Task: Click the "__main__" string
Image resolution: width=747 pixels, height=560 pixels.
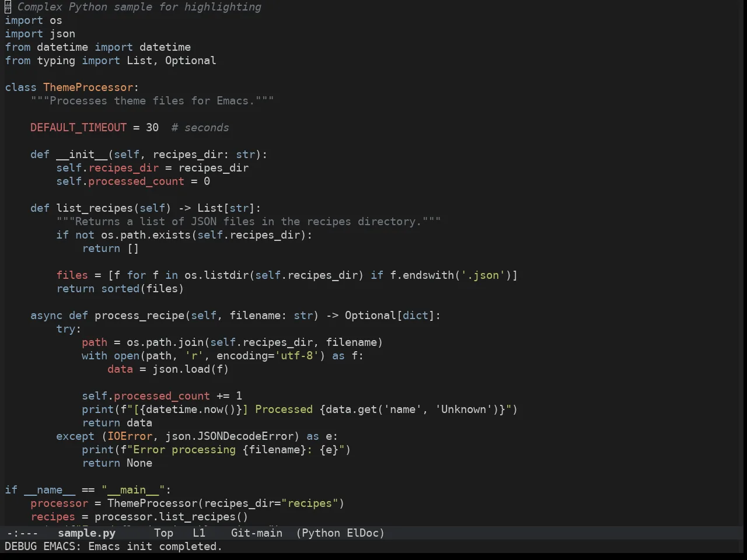Action: pos(133,490)
